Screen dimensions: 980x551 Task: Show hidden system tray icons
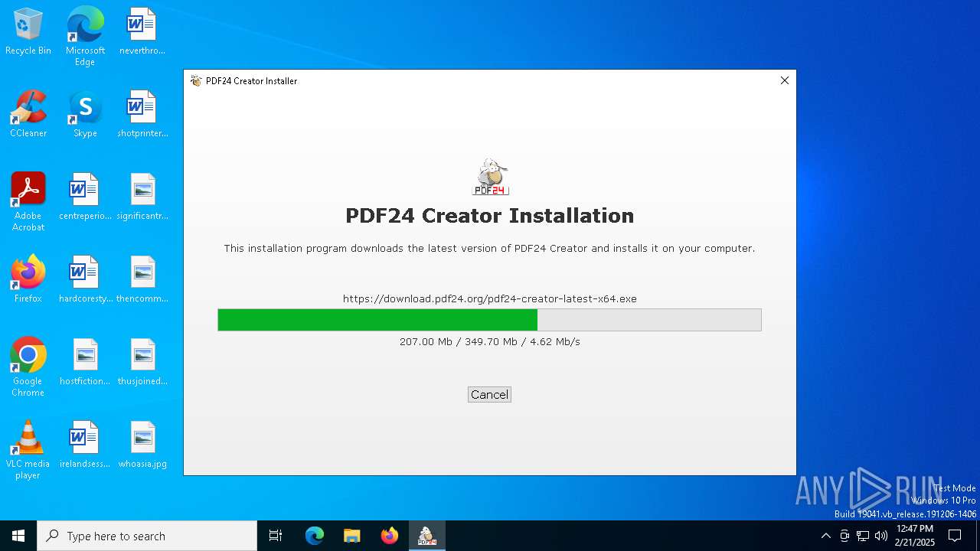click(825, 536)
